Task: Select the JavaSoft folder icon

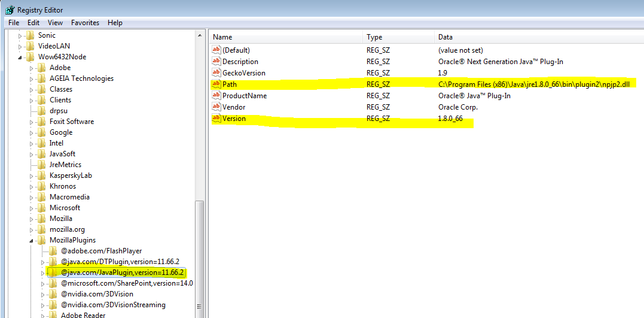Action: 41,154
